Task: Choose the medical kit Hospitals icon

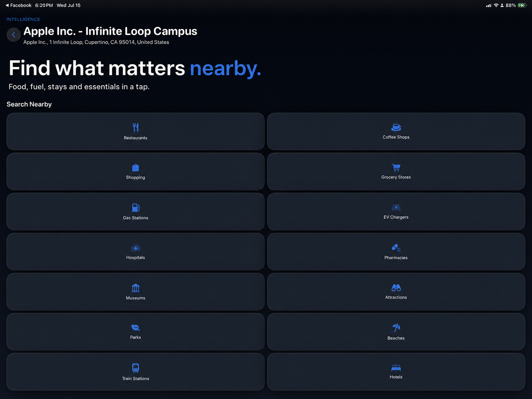Action: pyautogui.click(x=136, y=248)
